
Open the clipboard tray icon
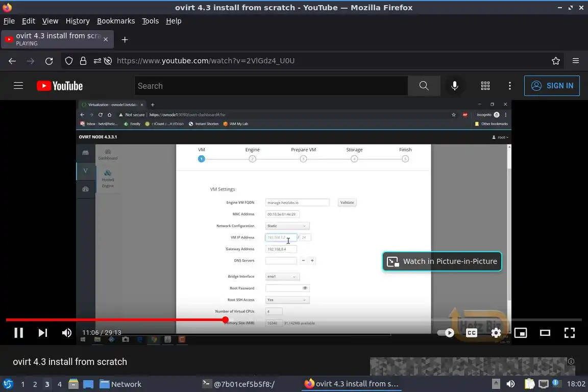point(529,384)
